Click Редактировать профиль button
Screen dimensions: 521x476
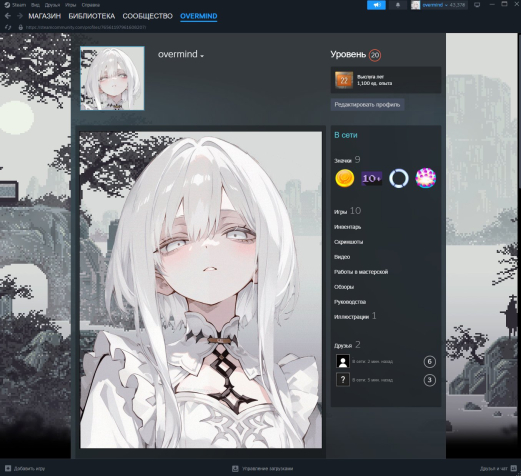pyautogui.click(x=367, y=105)
